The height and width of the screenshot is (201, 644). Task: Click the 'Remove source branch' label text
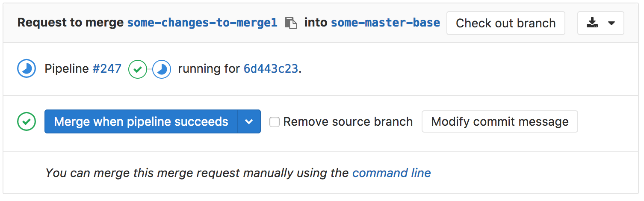[348, 122]
